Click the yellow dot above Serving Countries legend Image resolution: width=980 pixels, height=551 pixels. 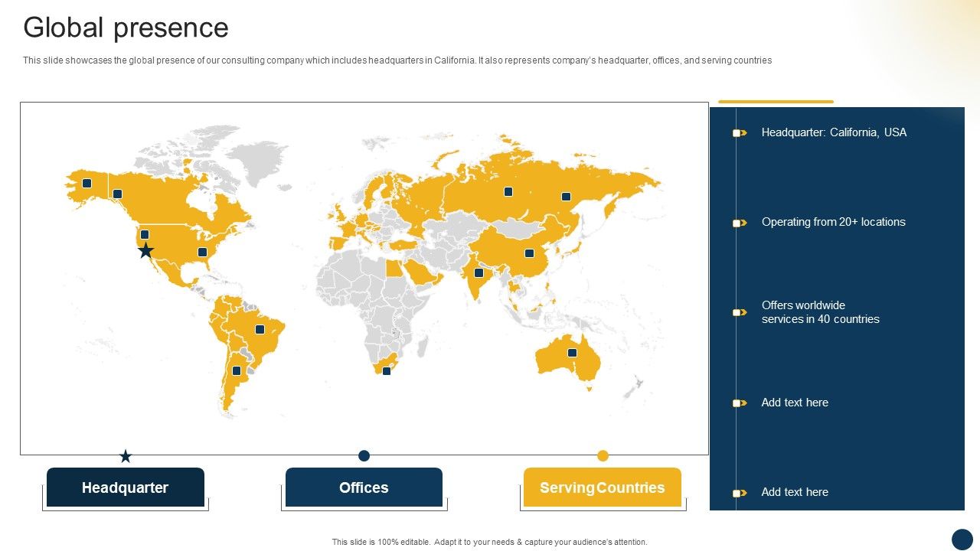603,455
